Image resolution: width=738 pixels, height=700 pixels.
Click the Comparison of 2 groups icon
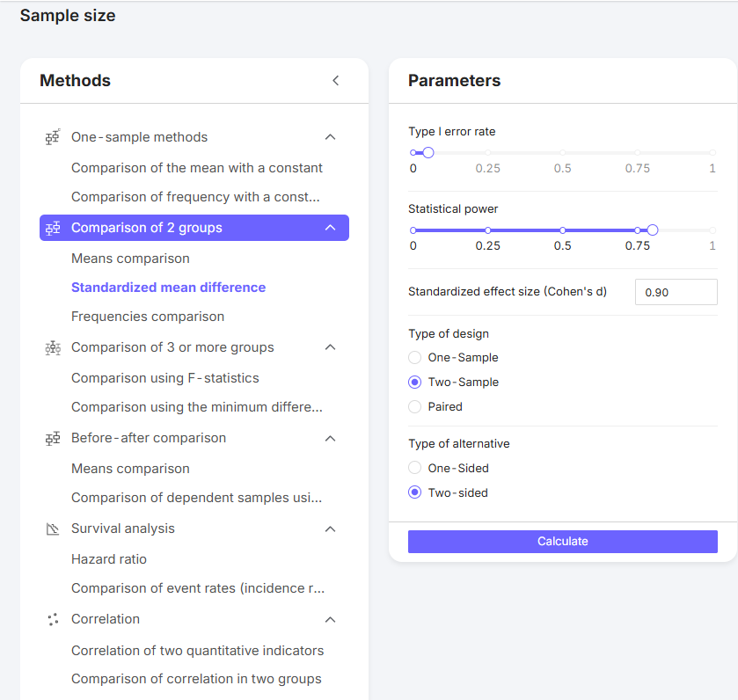(x=53, y=228)
